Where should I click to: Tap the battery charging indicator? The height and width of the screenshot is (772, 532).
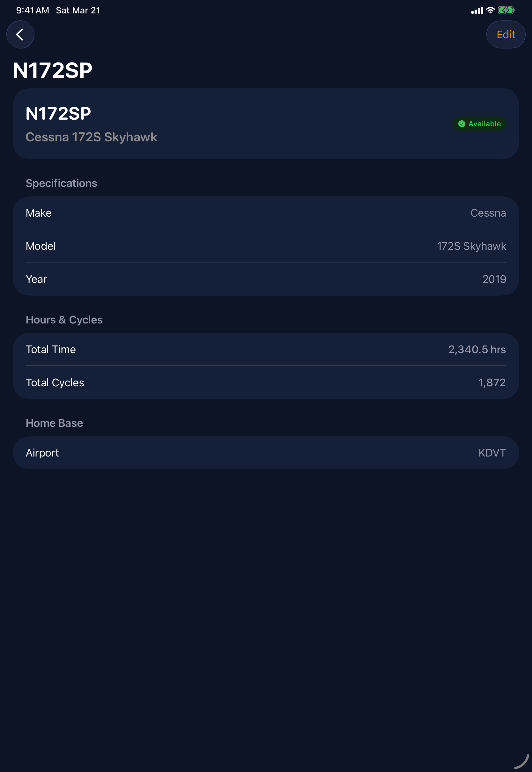click(506, 10)
